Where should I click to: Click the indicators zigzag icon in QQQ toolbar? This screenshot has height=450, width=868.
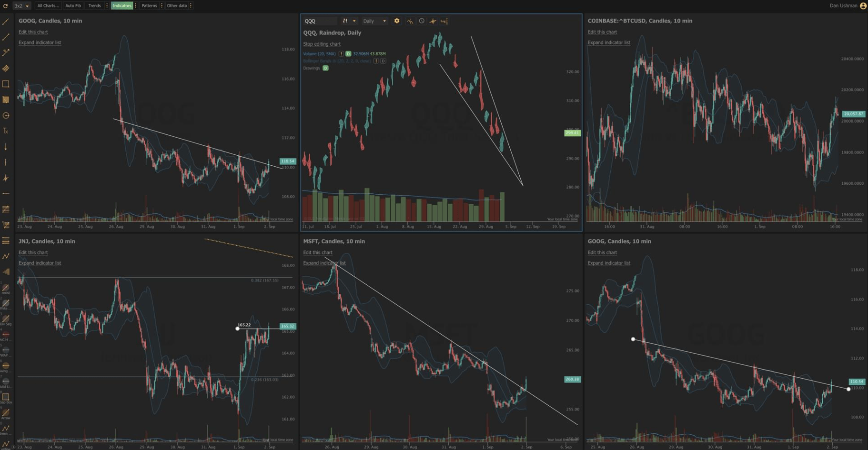(x=410, y=21)
